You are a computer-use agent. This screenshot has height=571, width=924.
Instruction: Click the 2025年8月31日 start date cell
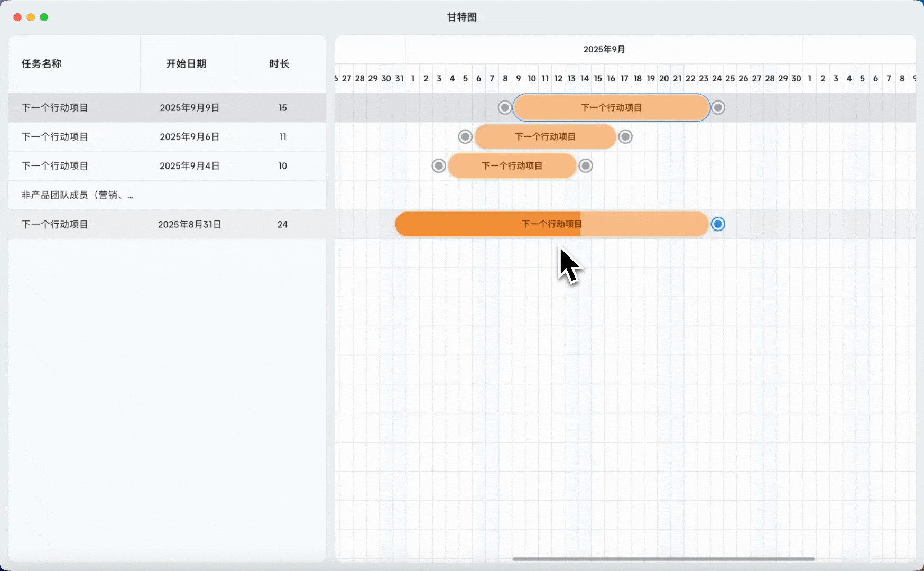click(x=189, y=225)
